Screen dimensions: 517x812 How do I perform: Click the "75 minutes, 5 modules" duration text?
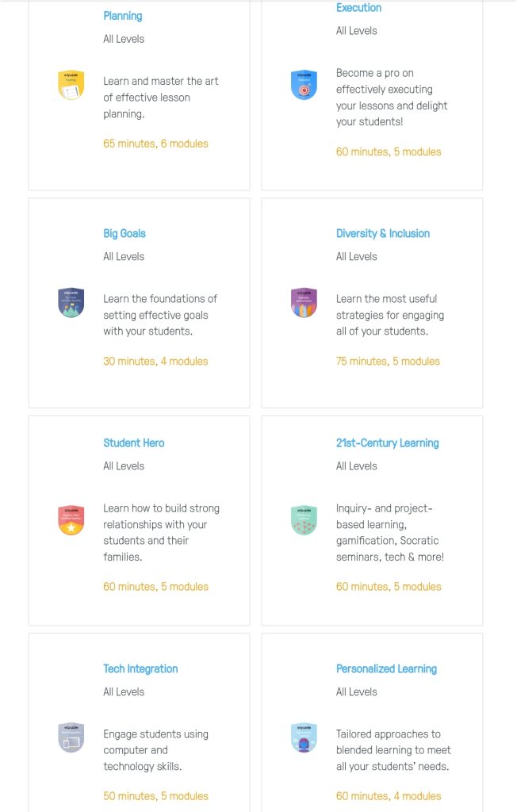[388, 361]
